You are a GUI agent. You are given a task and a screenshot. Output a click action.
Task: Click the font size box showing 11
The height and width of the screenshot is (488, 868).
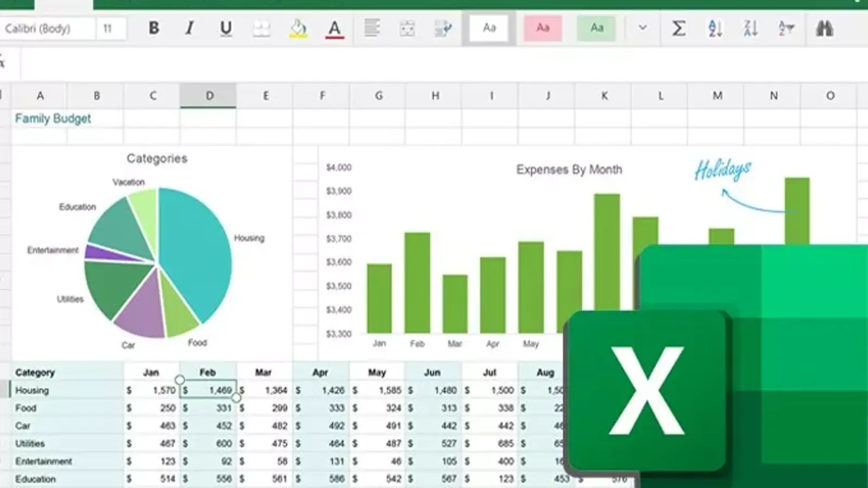pos(111,28)
